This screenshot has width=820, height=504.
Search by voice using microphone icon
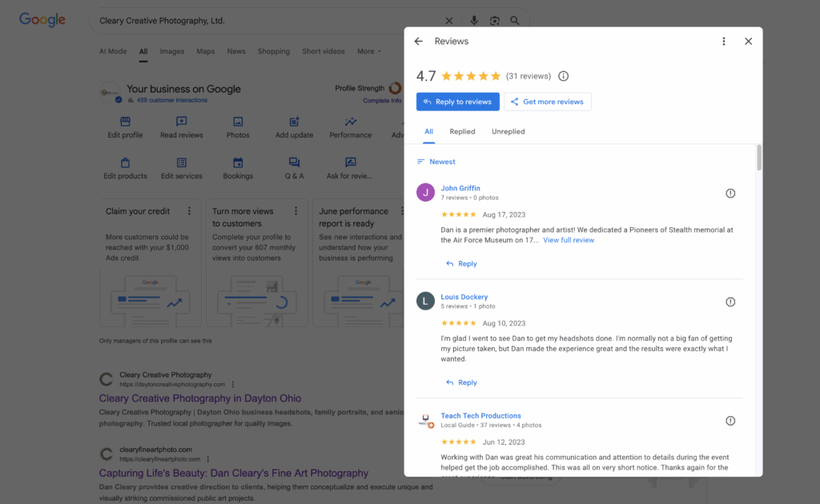click(x=474, y=21)
